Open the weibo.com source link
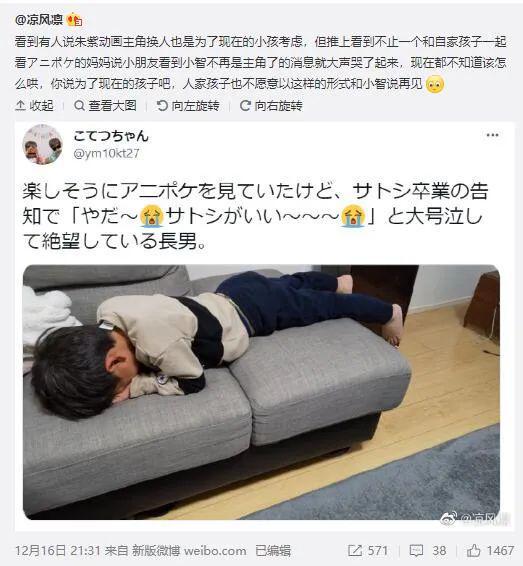The height and width of the screenshot is (566, 523). click(215, 551)
